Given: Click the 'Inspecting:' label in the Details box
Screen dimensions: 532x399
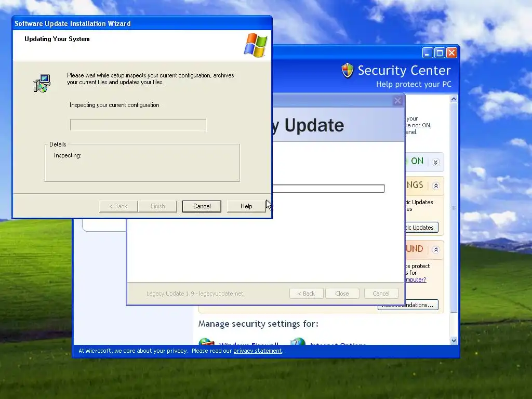Looking at the screenshot, I should (x=67, y=155).
